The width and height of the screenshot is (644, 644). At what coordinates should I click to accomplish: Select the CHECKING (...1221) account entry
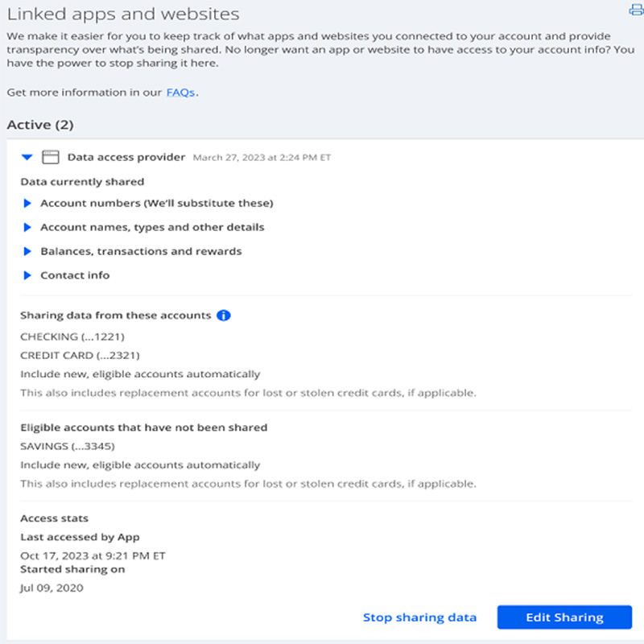pyautogui.click(x=72, y=336)
